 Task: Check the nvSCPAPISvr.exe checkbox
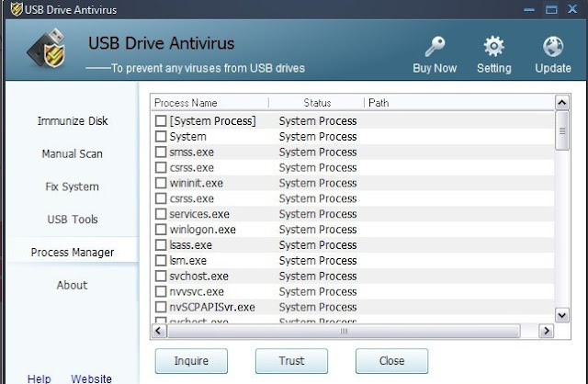tap(161, 307)
